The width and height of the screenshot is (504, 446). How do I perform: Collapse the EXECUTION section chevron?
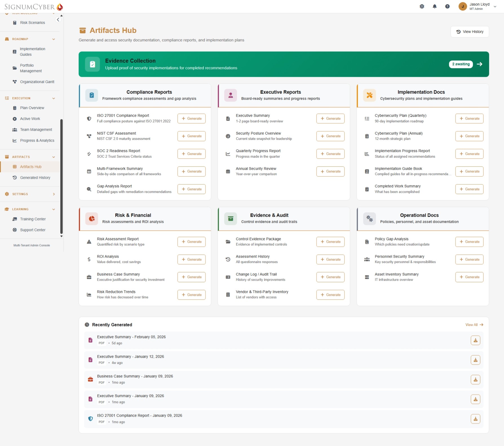54,98
